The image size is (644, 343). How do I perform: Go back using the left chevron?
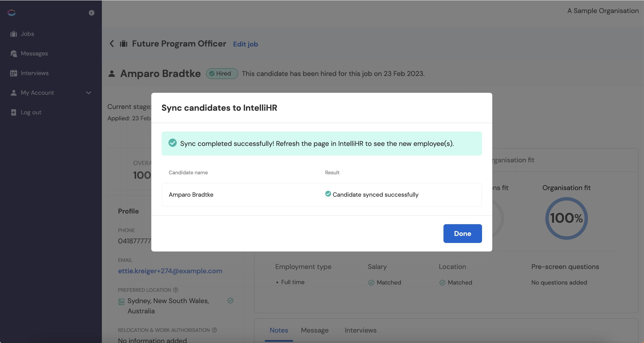(x=112, y=44)
